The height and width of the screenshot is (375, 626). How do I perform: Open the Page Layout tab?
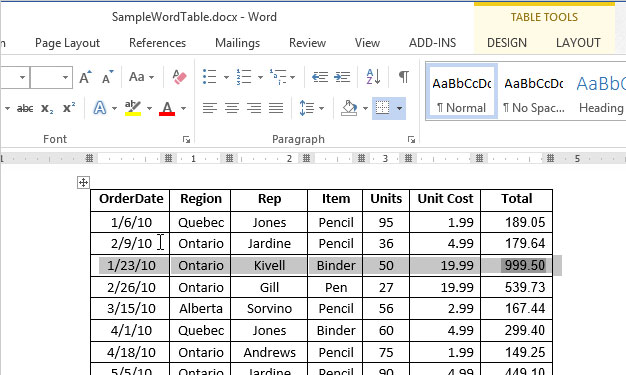tap(67, 43)
